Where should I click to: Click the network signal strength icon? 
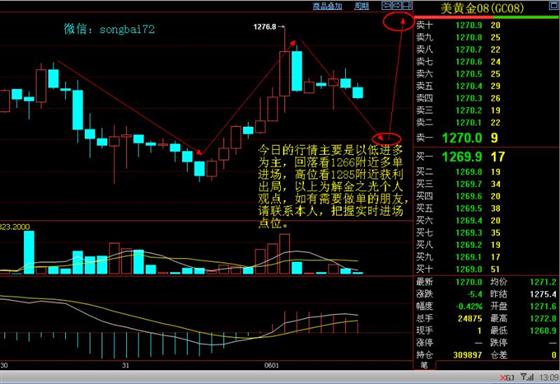tap(526, 377)
